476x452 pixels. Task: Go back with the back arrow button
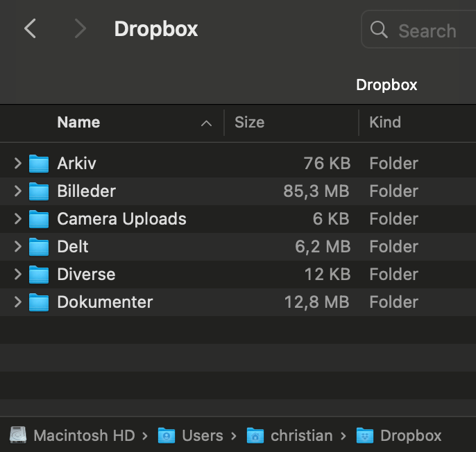30,29
